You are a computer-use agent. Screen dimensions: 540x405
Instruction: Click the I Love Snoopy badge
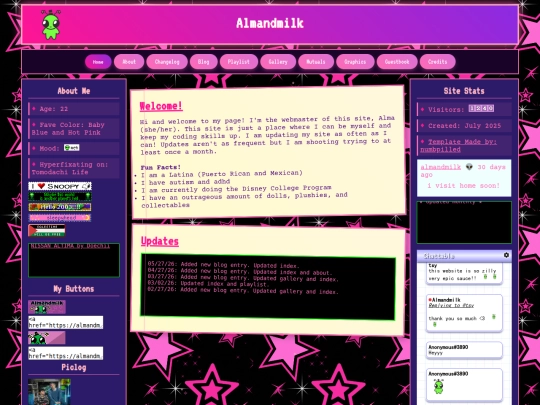coord(60,186)
